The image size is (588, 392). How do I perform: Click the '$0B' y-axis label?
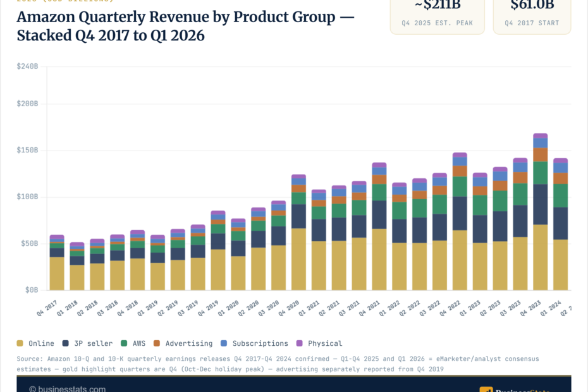tap(32, 290)
